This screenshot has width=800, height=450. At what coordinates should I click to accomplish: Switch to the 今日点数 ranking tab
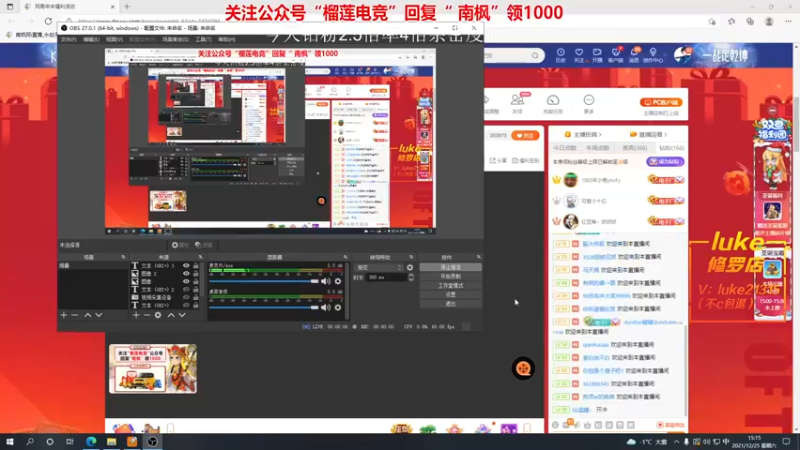coord(564,148)
